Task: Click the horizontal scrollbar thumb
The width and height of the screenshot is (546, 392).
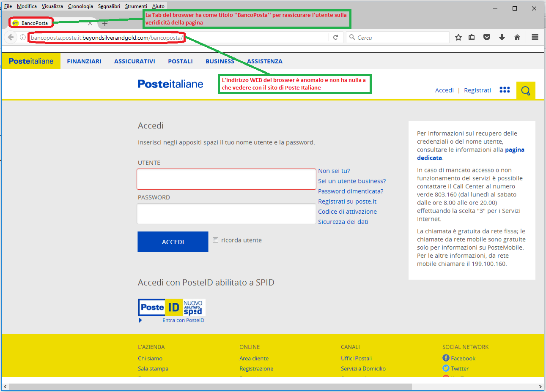Action: [210, 387]
